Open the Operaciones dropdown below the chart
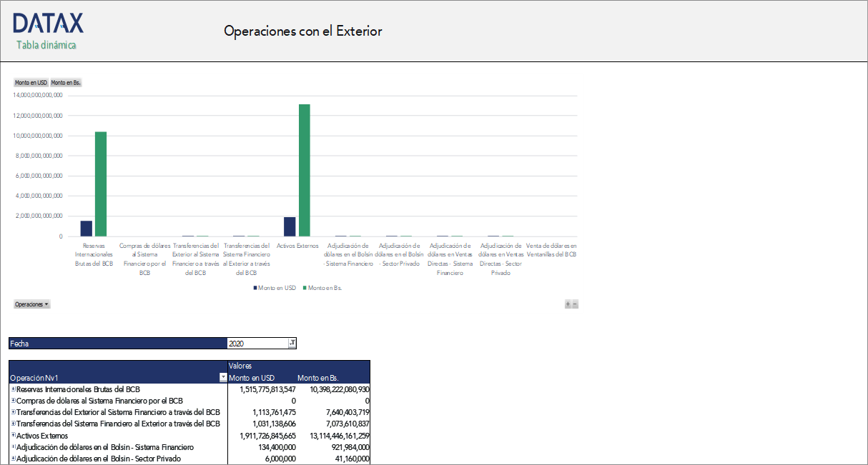This screenshot has width=868, height=465. point(31,304)
